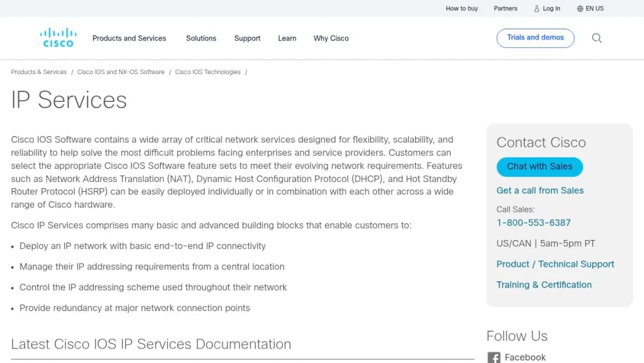Open Training & Certification link
644x363 pixels.
pyautogui.click(x=544, y=284)
